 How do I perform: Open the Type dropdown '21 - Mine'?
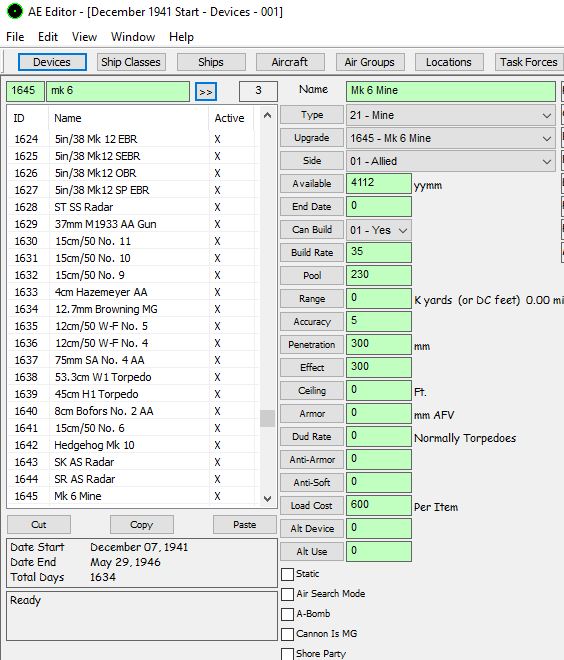tap(451, 115)
